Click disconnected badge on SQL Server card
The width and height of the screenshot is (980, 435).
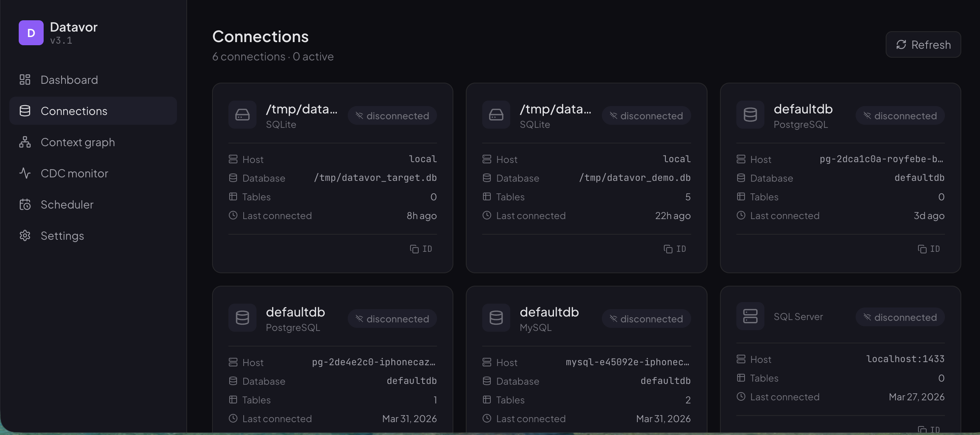coord(900,317)
